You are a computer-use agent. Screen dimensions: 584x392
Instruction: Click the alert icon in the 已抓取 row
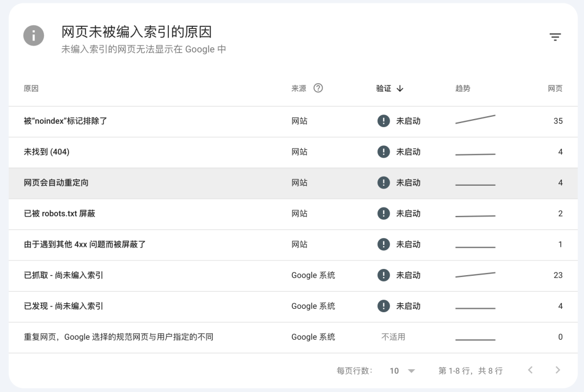pos(384,275)
